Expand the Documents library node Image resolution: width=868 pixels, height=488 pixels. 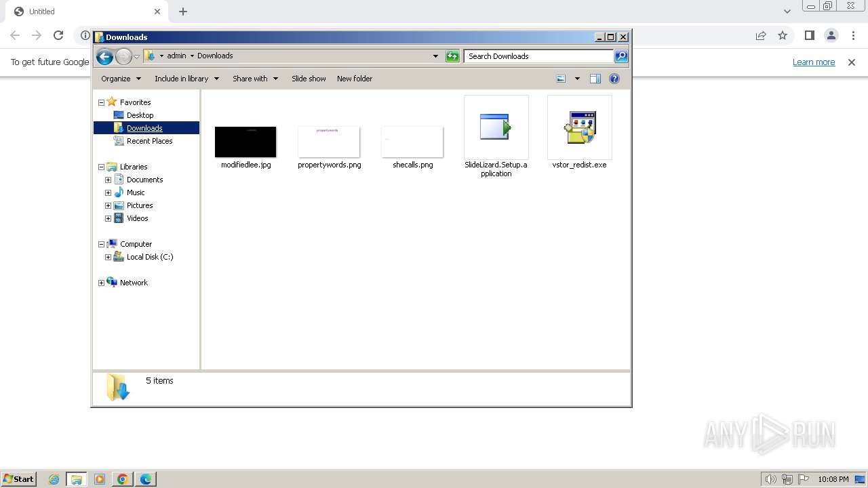click(x=108, y=180)
